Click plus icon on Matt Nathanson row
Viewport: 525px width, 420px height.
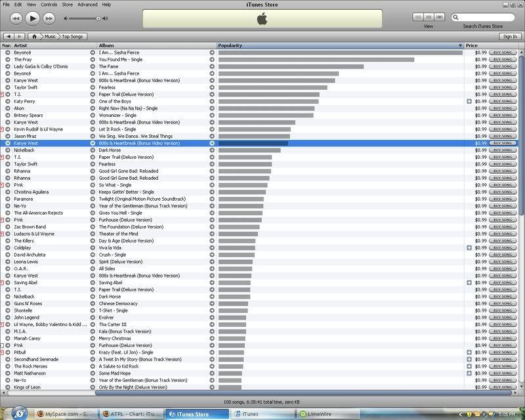pyautogui.click(x=469, y=373)
